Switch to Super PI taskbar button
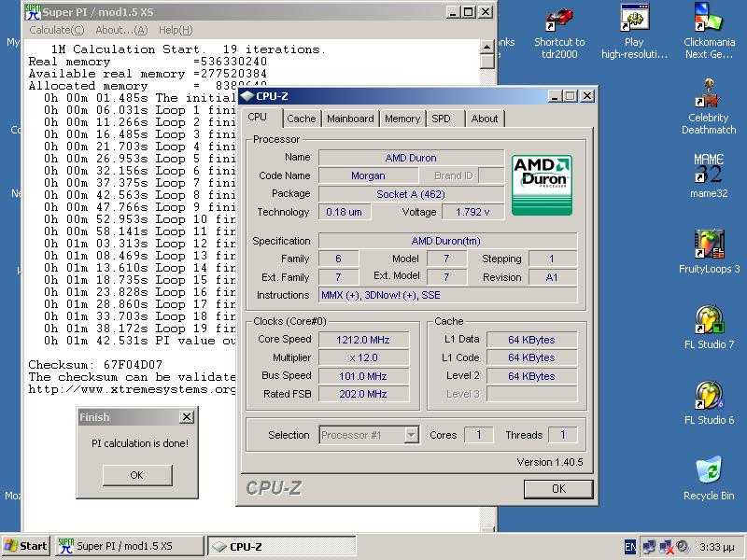 130,546
